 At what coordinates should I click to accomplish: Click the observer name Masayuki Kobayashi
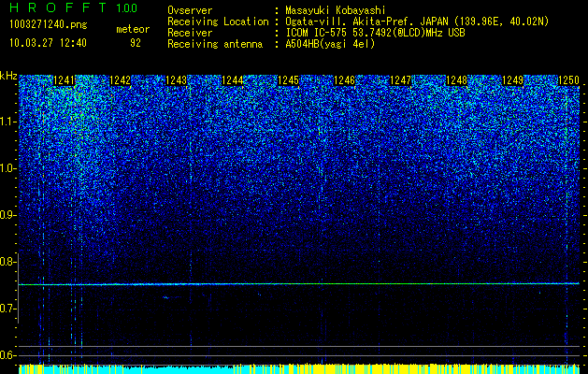[x=336, y=11]
